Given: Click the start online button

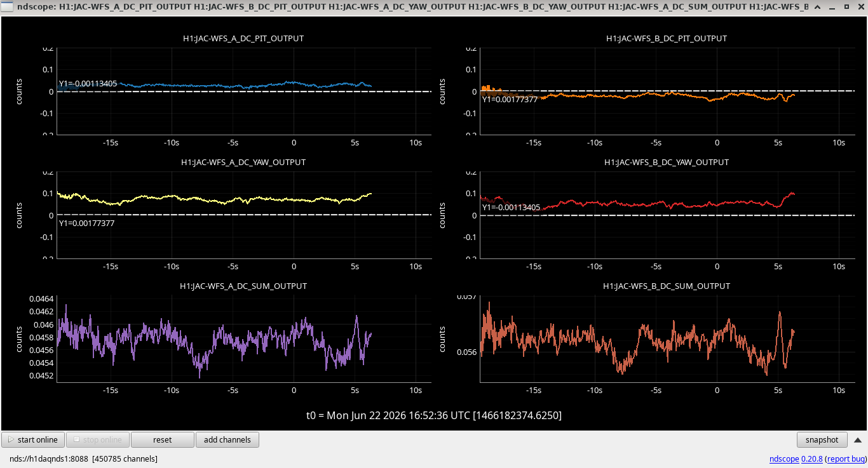Looking at the screenshot, I should (33, 439).
